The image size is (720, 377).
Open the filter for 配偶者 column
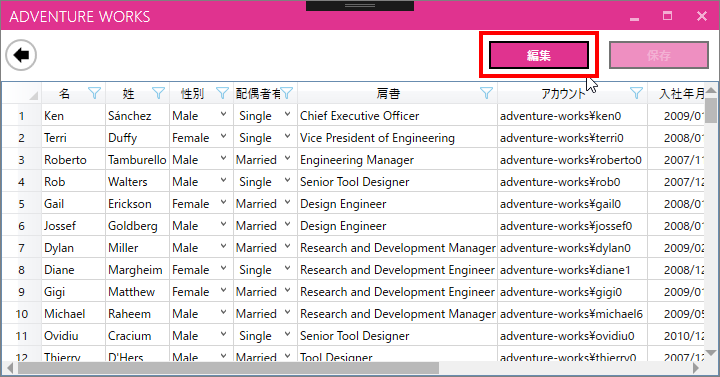[287, 94]
